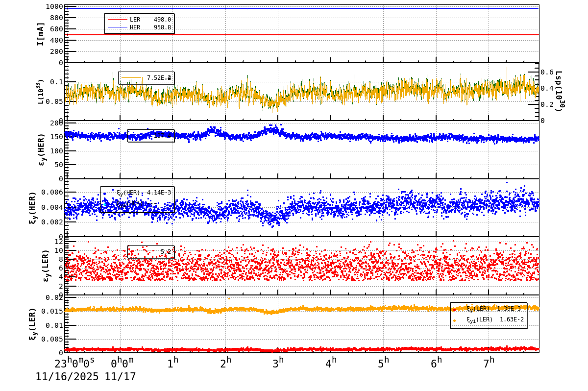This screenshot has height=391, width=588.
Task: Click the Lsp(10^30) right axis title
Action: [558, 91]
